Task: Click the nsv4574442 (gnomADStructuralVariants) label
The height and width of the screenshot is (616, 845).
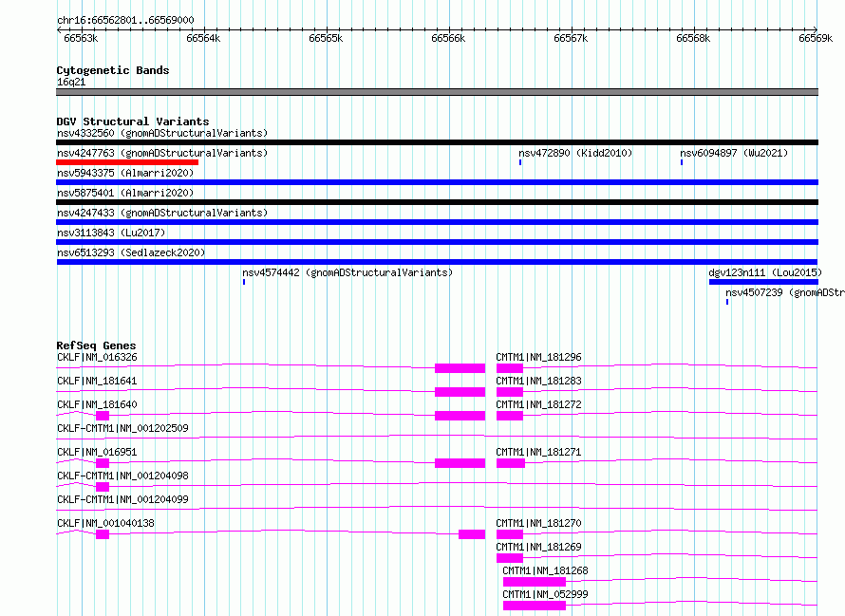Action: click(347, 272)
